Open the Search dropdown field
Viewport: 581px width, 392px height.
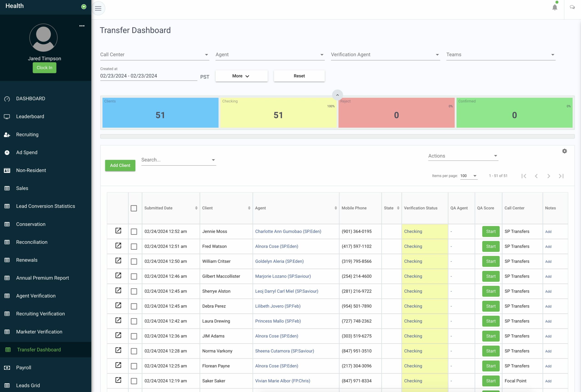pos(179,160)
